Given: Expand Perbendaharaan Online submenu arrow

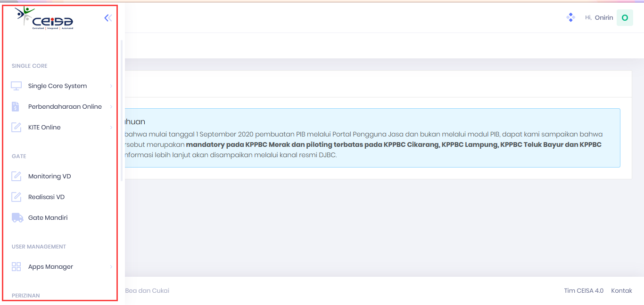Looking at the screenshot, I should point(111,107).
